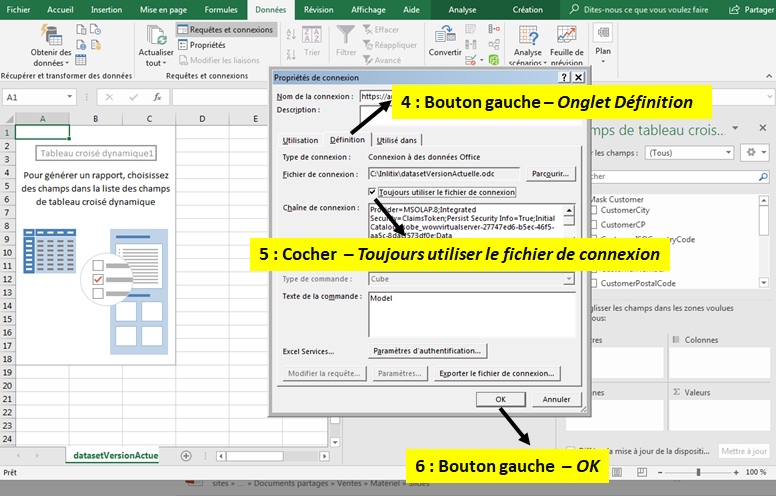Select Utilisé dans tab
This screenshot has width=776, height=496.
[x=396, y=140]
